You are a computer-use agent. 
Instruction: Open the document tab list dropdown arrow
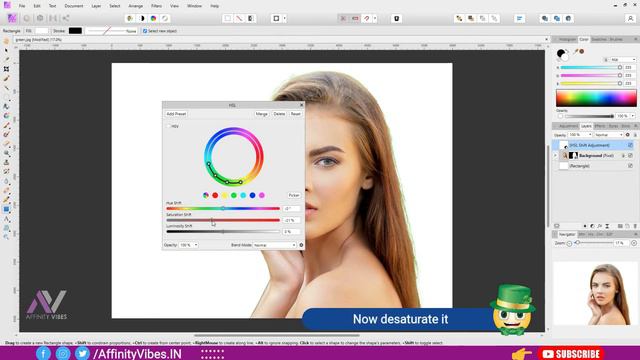pyautogui.click(x=547, y=40)
